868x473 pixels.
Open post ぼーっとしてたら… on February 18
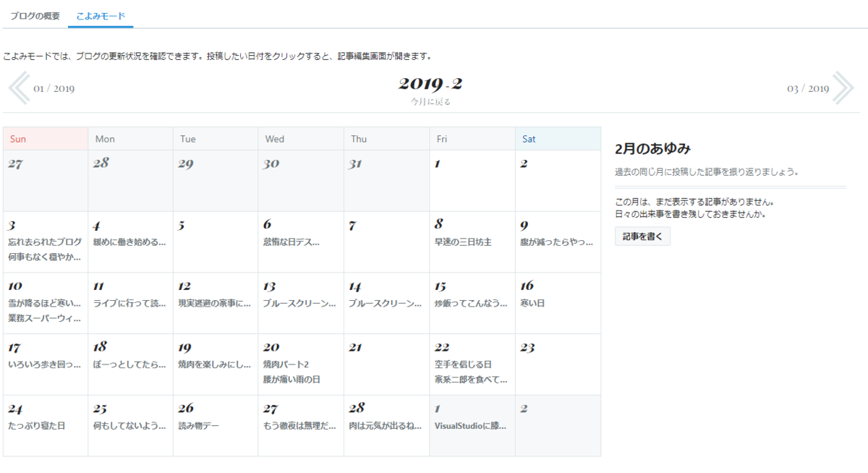[129, 365]
